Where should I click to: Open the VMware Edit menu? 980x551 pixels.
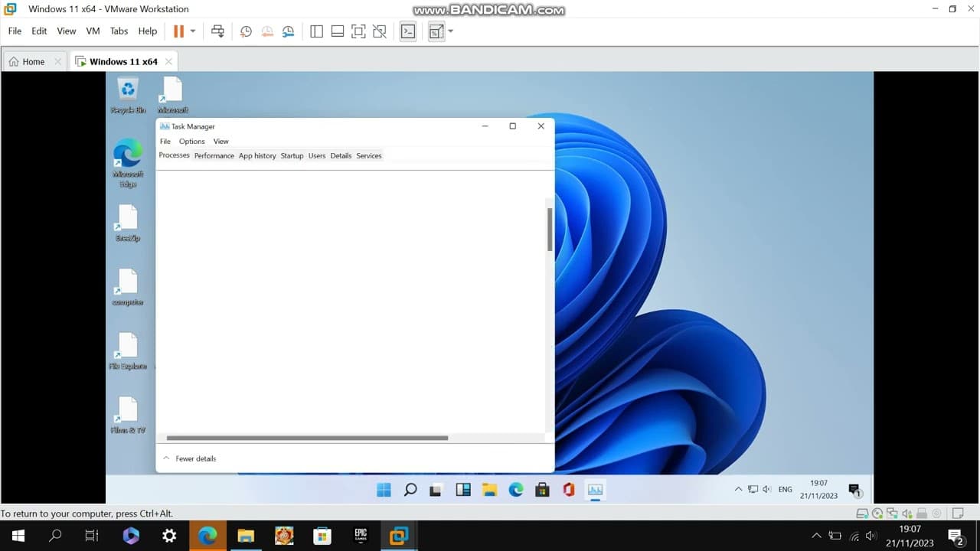pos(39,31)
